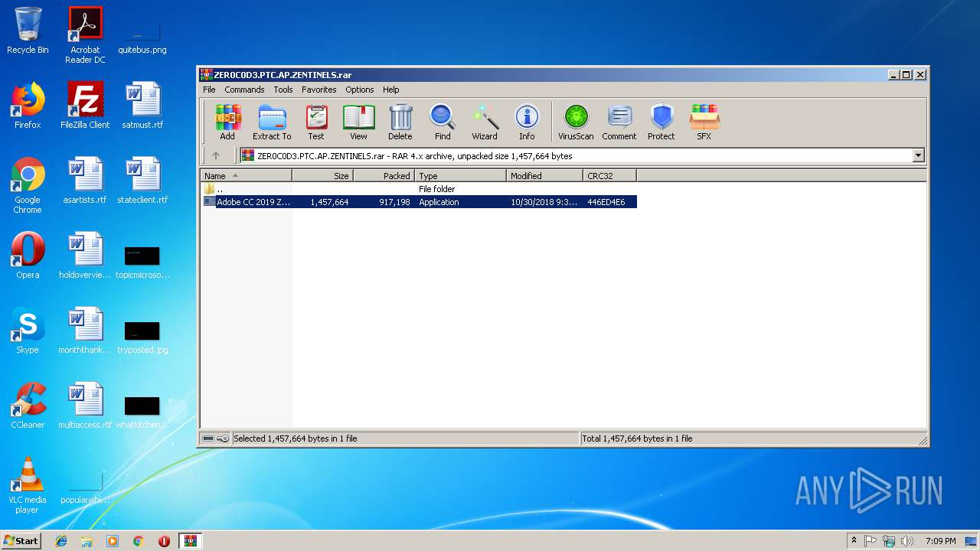Click the Find magnifier icon

click(443, 122)
